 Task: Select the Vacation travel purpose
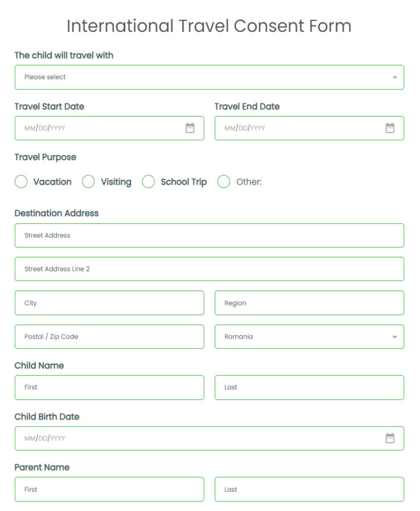21,182
